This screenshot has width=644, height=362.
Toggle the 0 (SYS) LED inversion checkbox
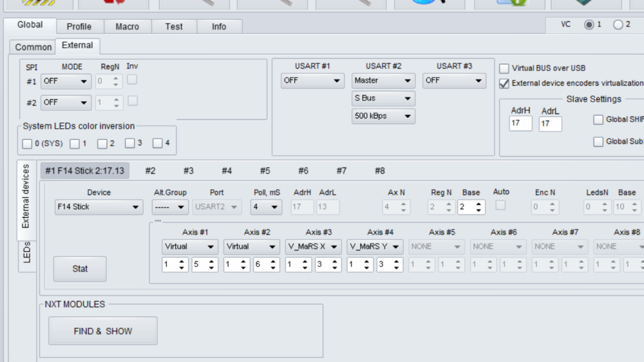click(x=27, y=143)
